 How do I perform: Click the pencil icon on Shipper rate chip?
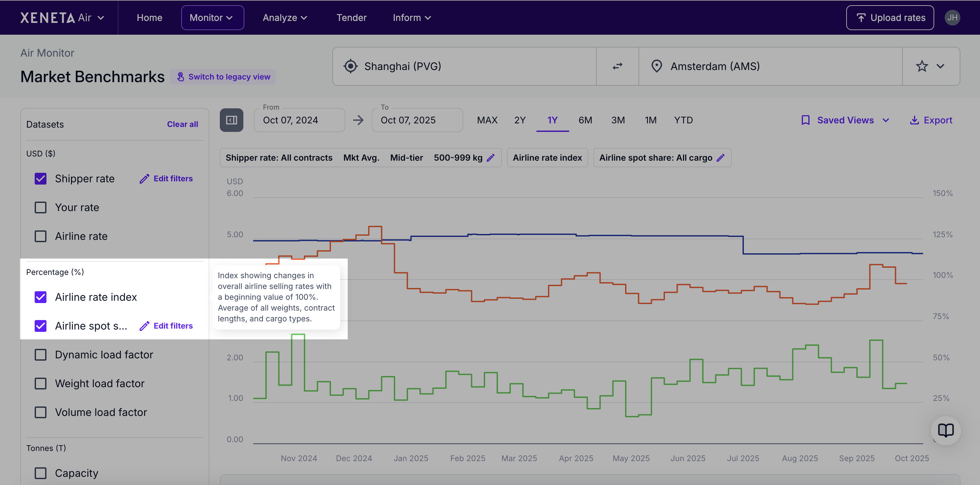tap(491, 158)
